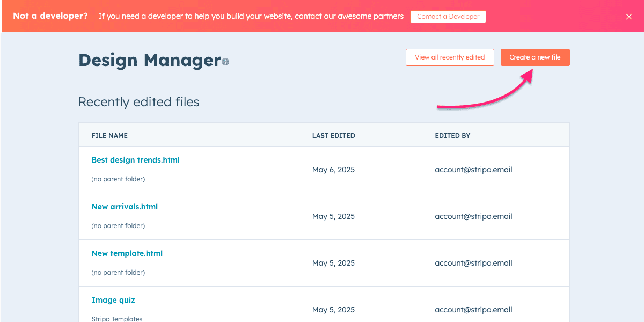Select the account@stripo.email editor of Best design trends

click(x=474, y=170)
